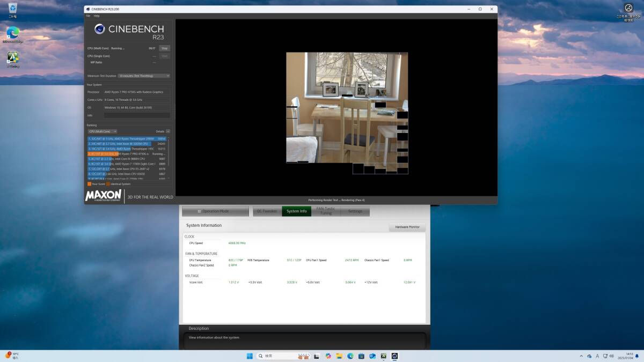Open the Windows Start menu
This screenshot has width=644, height=362.
[250, 356]
